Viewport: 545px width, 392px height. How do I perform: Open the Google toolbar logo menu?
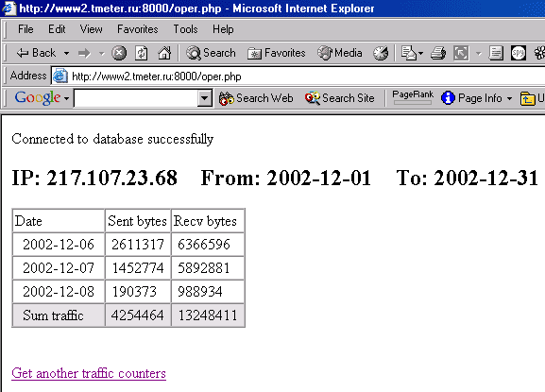coord(42,98)
